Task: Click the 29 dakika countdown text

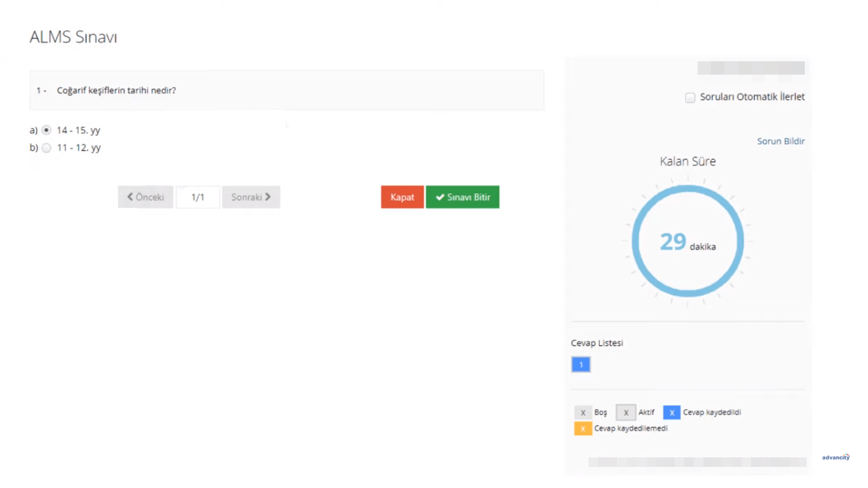Action: 687,242
